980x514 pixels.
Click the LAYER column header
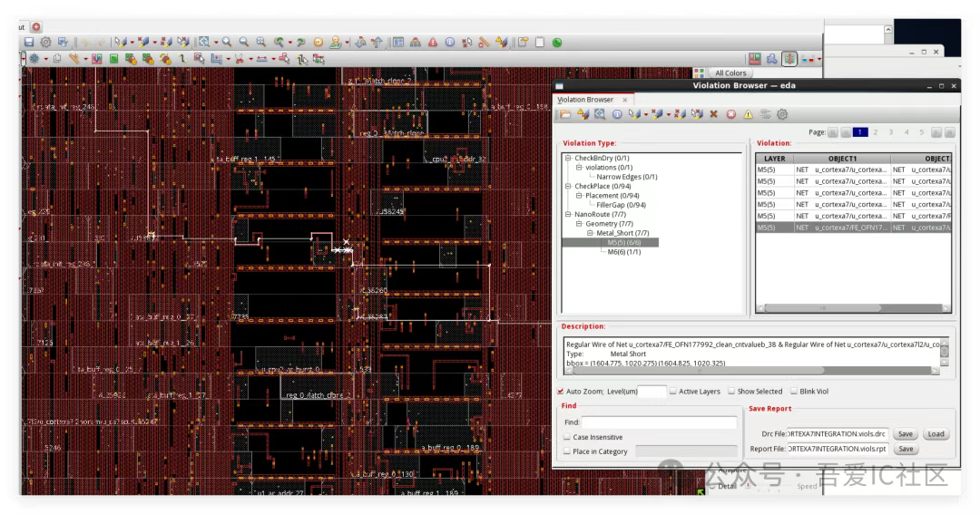tap(774, 159)
